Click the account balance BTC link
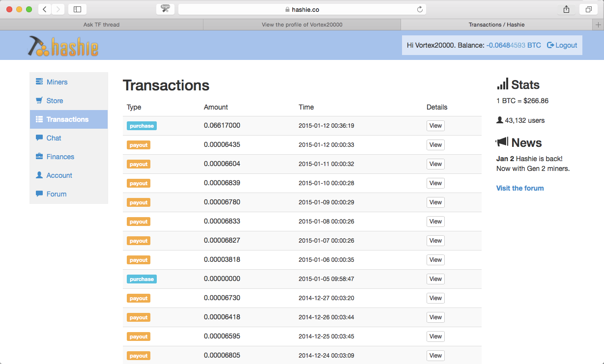Image resolution: width=604 pixels, height=364 pixels. [514, 45]
